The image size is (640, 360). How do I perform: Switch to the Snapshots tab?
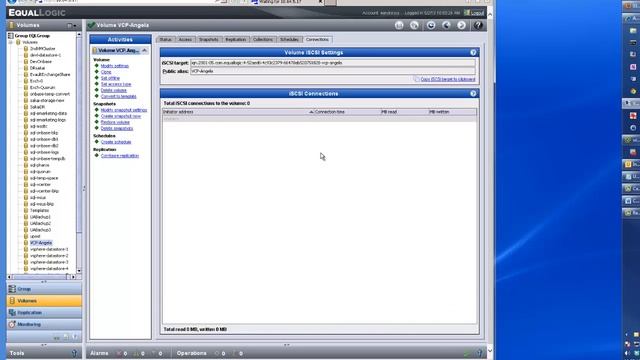point(209,40)
